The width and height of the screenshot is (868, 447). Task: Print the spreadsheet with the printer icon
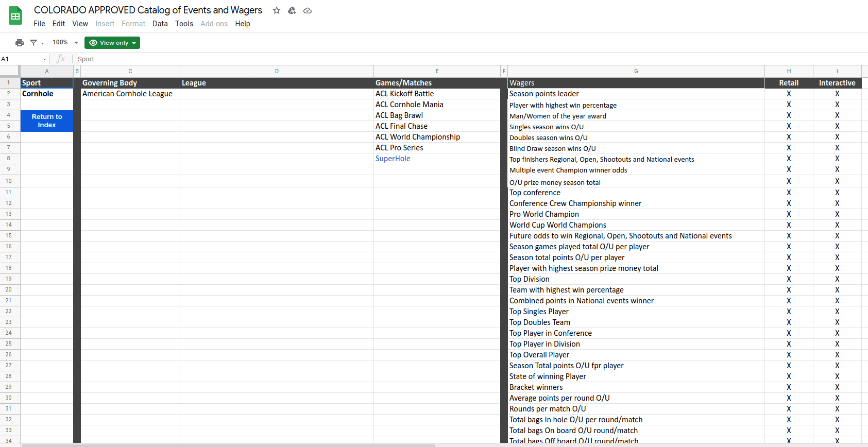pyautogui.click(x=20, y=43)
